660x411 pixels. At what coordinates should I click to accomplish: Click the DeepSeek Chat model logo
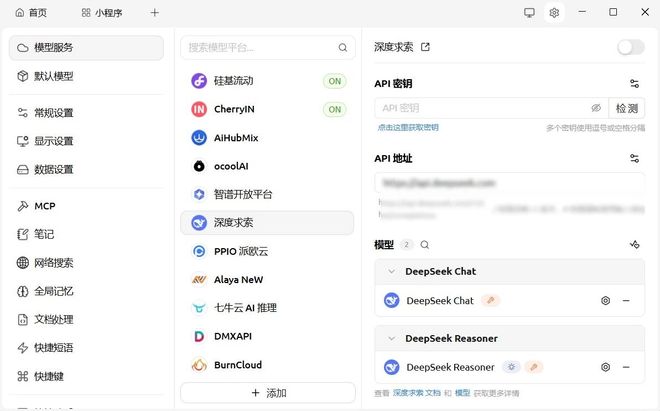391,301
